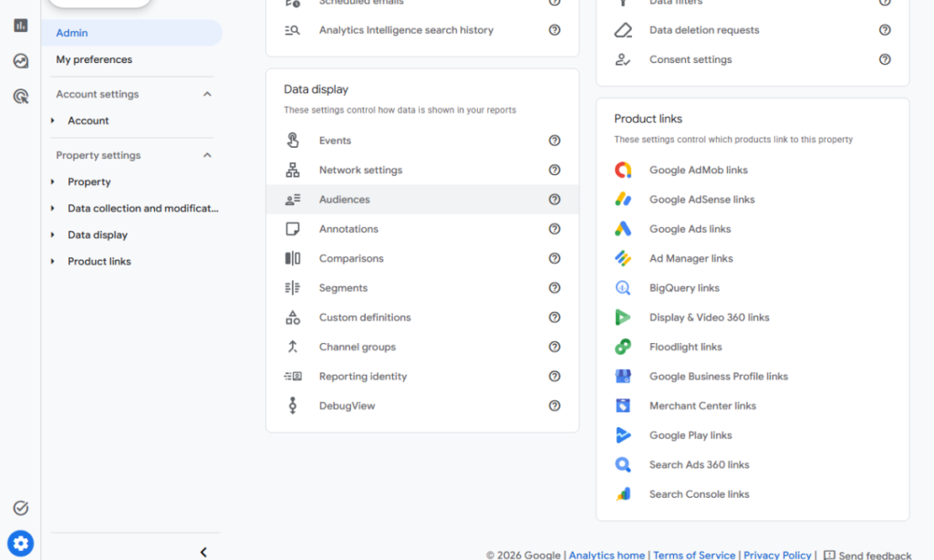Screen dimensions: 934x560
Task: Click Send feedback
Action: coord(867,555)
